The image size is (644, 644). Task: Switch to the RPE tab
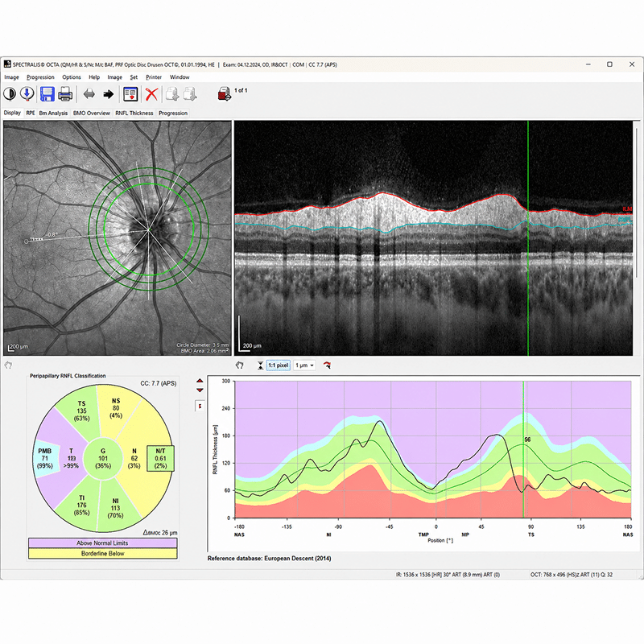pyautogui.click(x=31, y=113)
